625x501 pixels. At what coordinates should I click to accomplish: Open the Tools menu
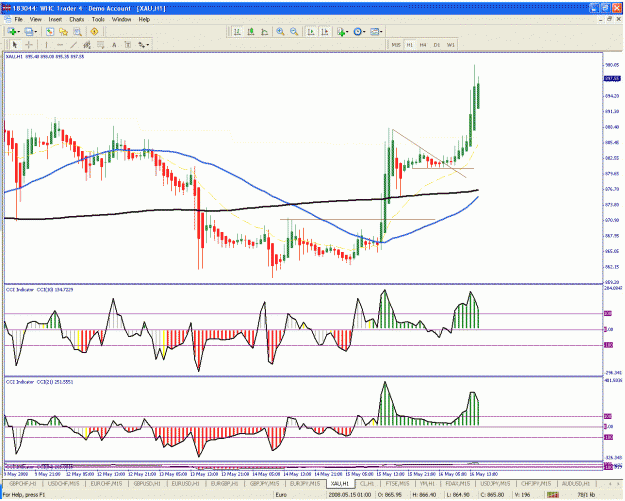98,19
